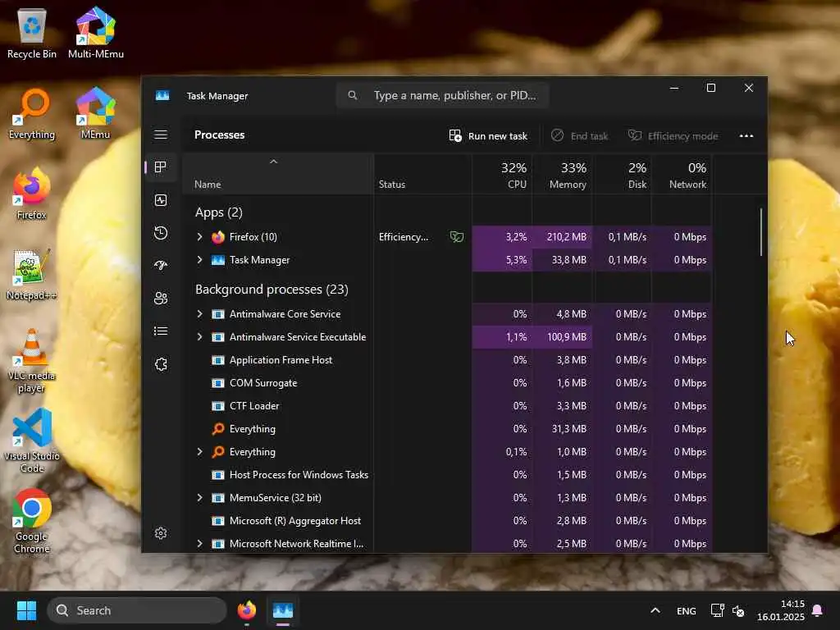Click Run new task button
This screenshot has height=630, width=840.
click(488, 136)
